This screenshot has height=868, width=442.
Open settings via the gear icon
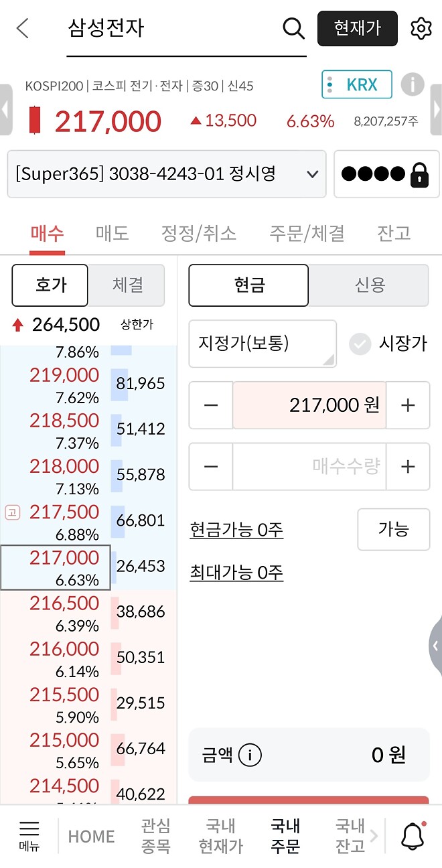(421, 28)
